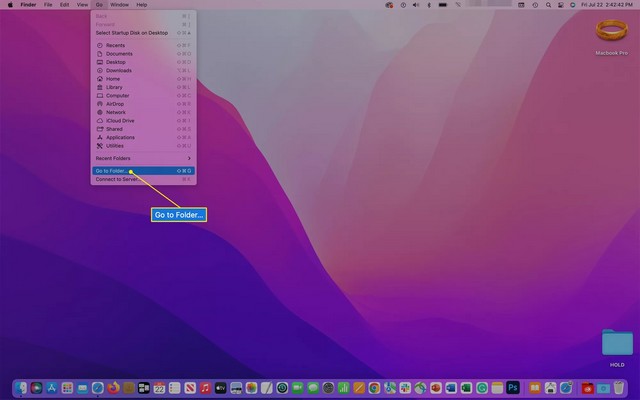Click the date and time in menu bar

pyautogui.click(x=609, y=5)
